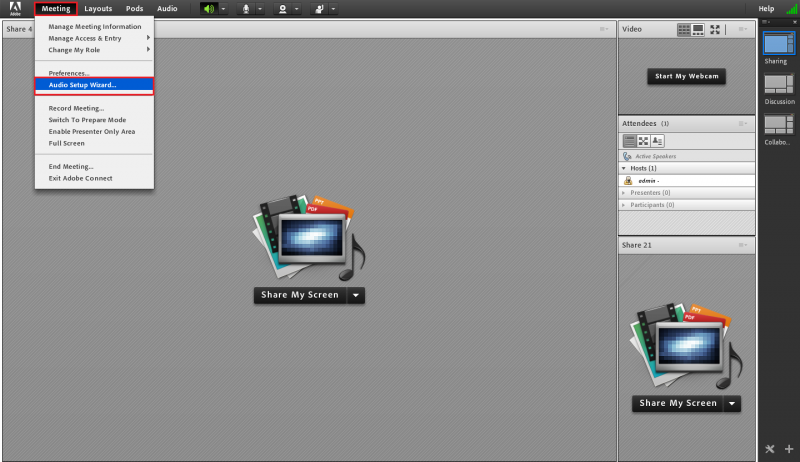Image resolution: width=800 pixels, height=462 pixels.
Task: Toggle Full Screen in Meeting menu
Action: click(67, 143)
